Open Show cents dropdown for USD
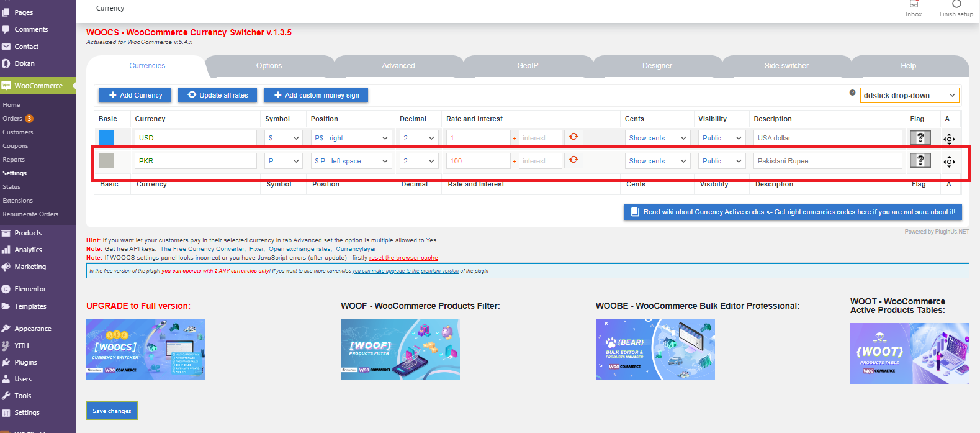 [658, 138]
